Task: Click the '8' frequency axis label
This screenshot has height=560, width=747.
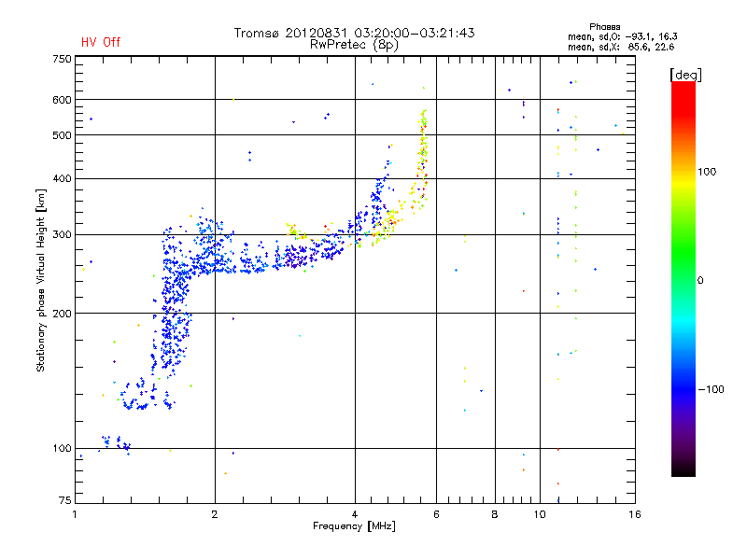Action: tap(495, 514)
